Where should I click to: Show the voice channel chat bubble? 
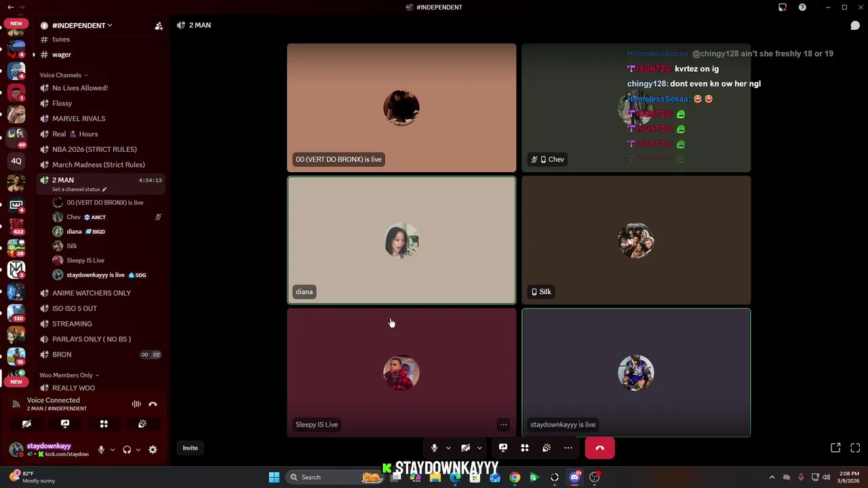coord(855,25)
